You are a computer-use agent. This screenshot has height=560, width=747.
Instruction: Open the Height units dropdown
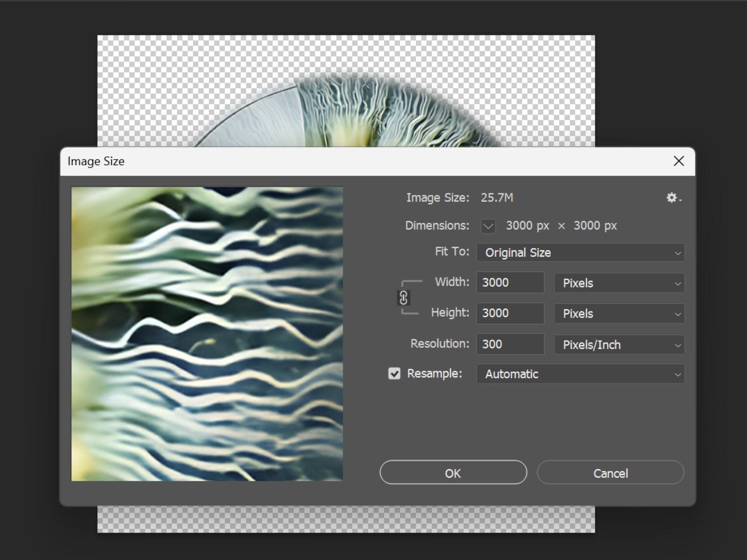point(619,314)
